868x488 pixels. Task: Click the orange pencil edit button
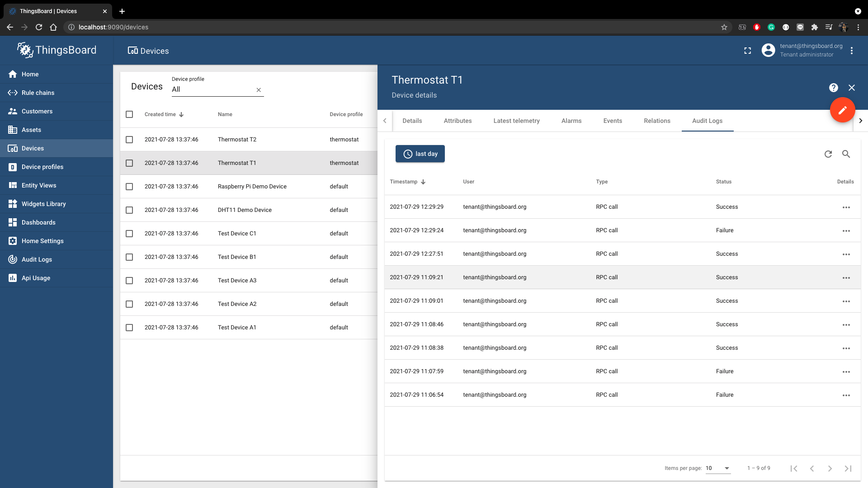[842, 110]
